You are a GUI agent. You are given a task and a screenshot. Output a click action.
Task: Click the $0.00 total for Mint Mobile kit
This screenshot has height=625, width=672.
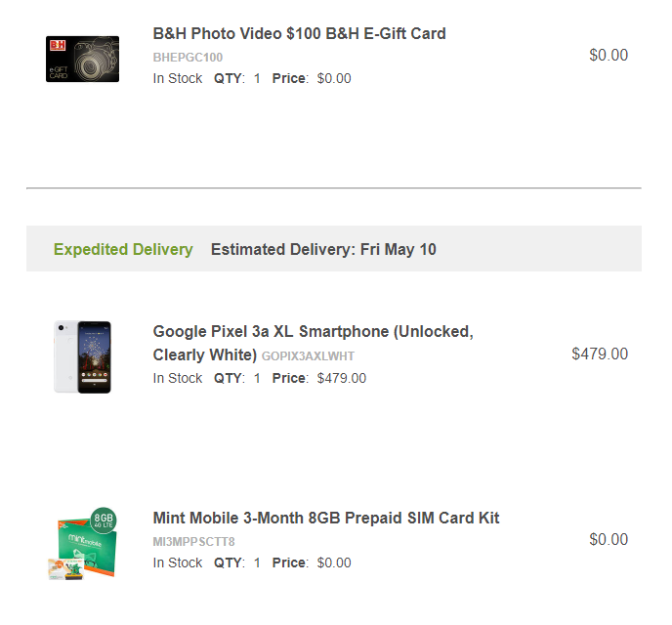coord(609,539)
